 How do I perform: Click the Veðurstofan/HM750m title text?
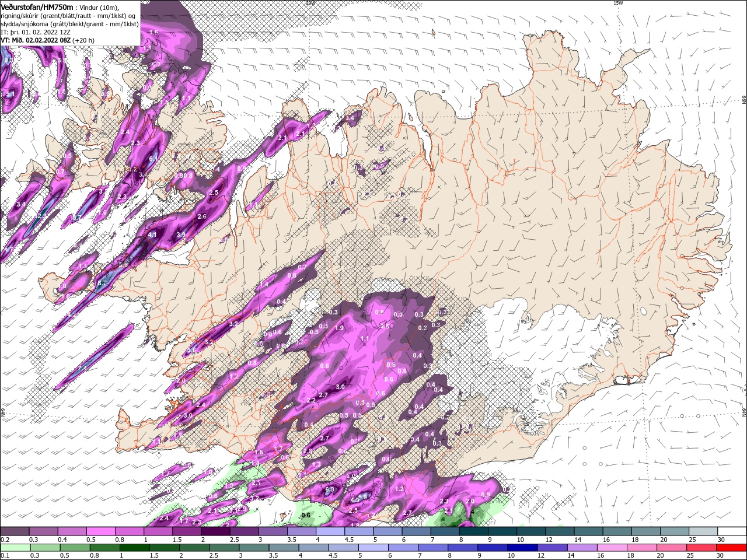pos(37,6)
